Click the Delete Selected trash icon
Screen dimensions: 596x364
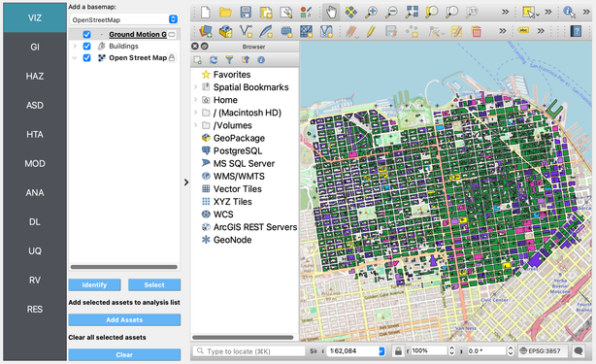click(x=477, y=31)
